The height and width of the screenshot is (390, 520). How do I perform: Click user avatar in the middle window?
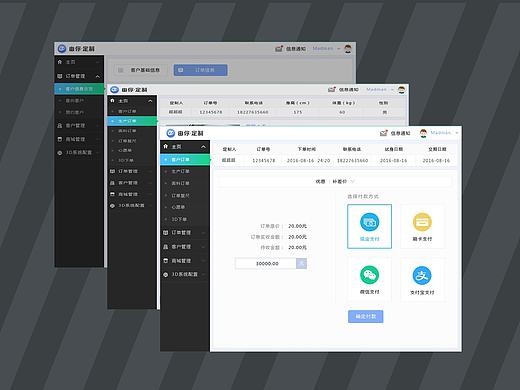[402, 89]
